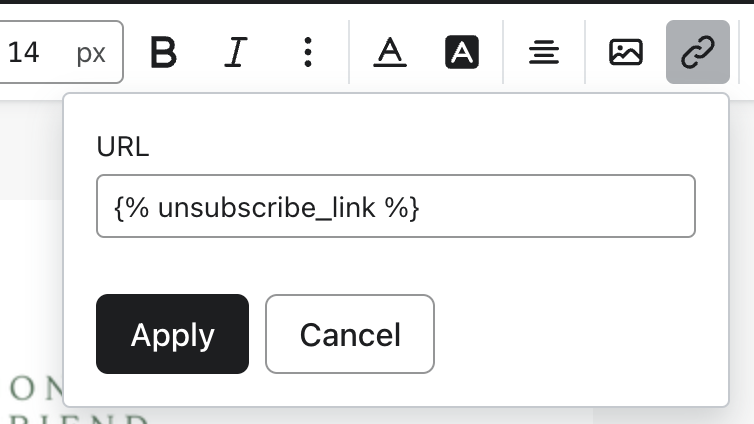Open more formatting options (three dots)
Screen dimensions: 754x424
(307, 52)
